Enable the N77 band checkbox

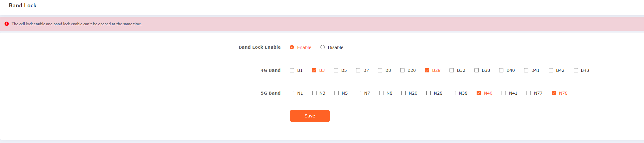pos(529,93)
